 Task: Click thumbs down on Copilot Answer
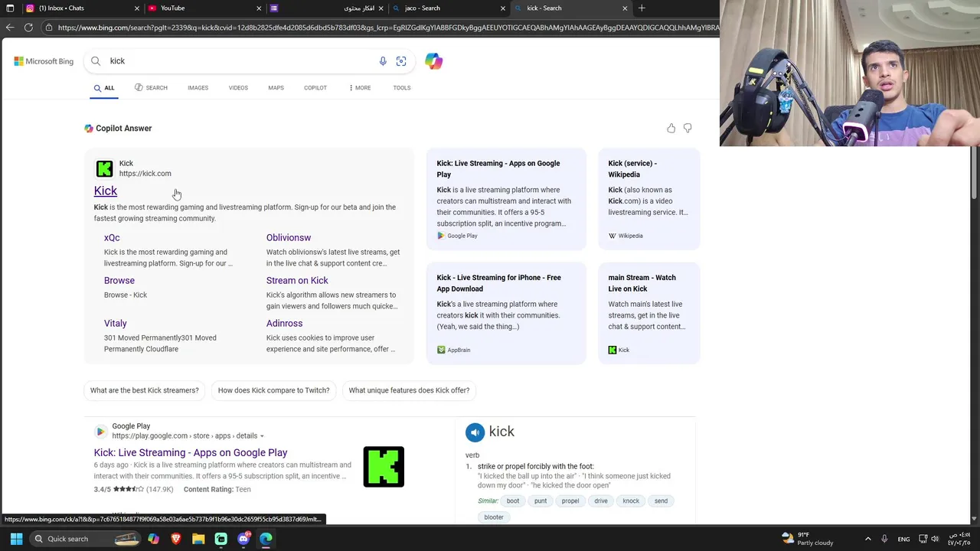(688, 129)
